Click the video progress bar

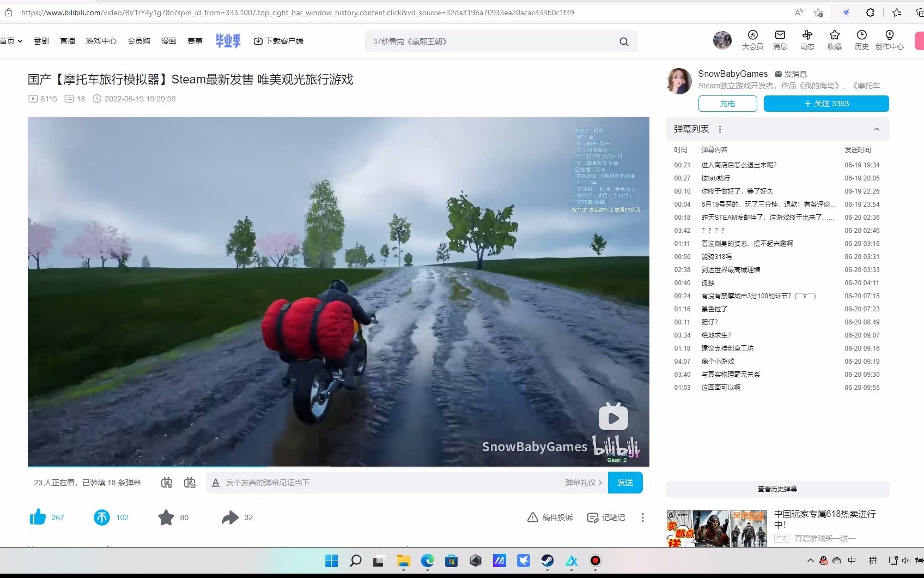(x=338, y=467)
